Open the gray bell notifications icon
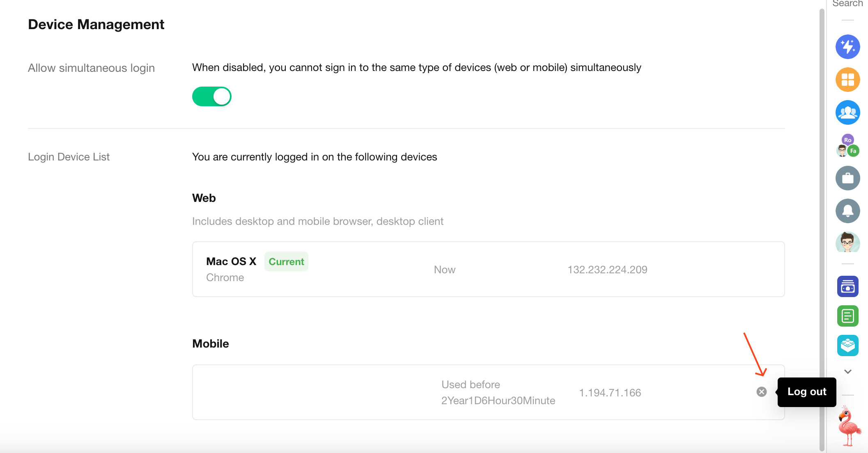 pyautogui.click(x=847, y=211)
